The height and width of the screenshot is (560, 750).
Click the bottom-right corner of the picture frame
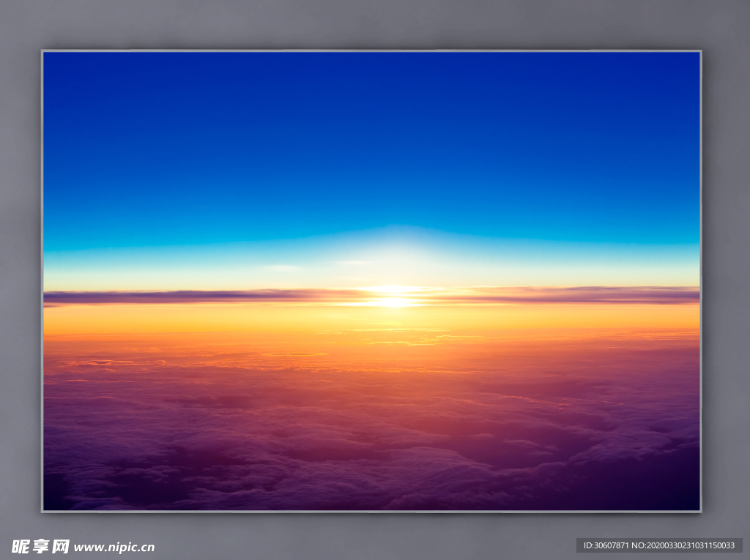pos(700,511)
